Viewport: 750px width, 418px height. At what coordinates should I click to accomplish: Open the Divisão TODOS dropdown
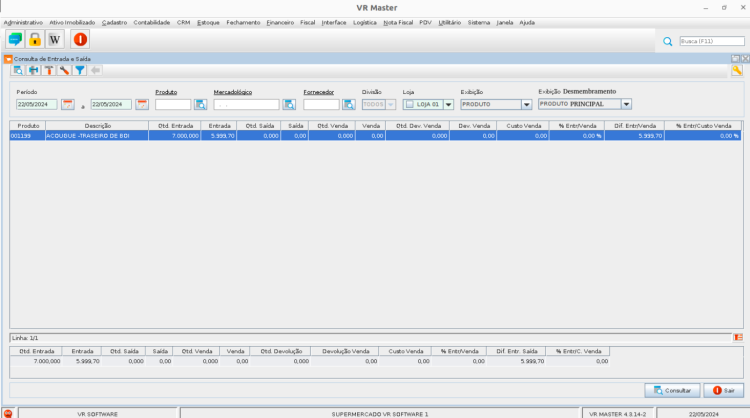pyautogui.click(x=379, y=104)
